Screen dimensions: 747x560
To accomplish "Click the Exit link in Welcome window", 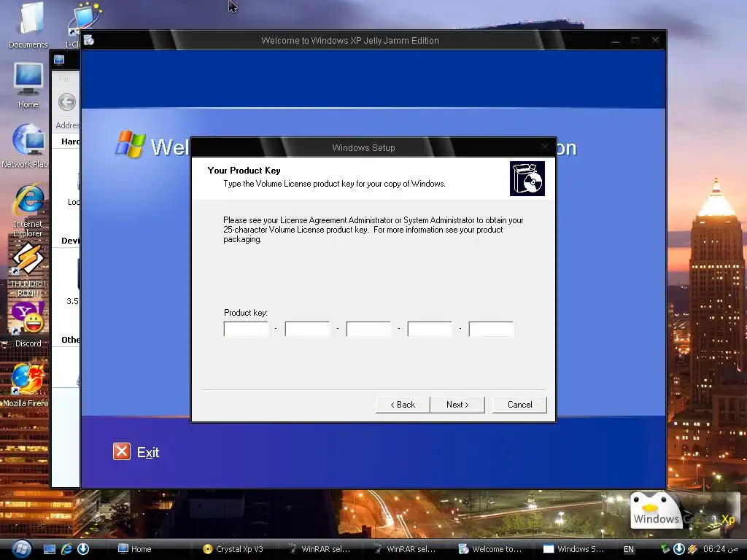I will coord(148,452).
